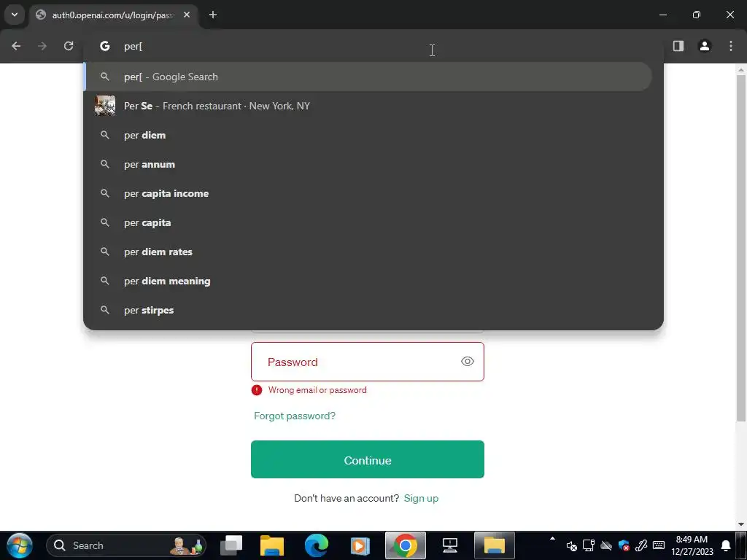Switch to Google Chrome in the taskbar

coord(406,545)
